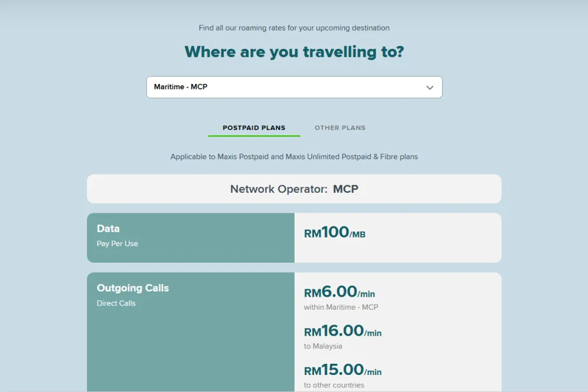
Task: Click the 'Applicable to Maxis Postpaid' description text
Action: pos(294,157)
